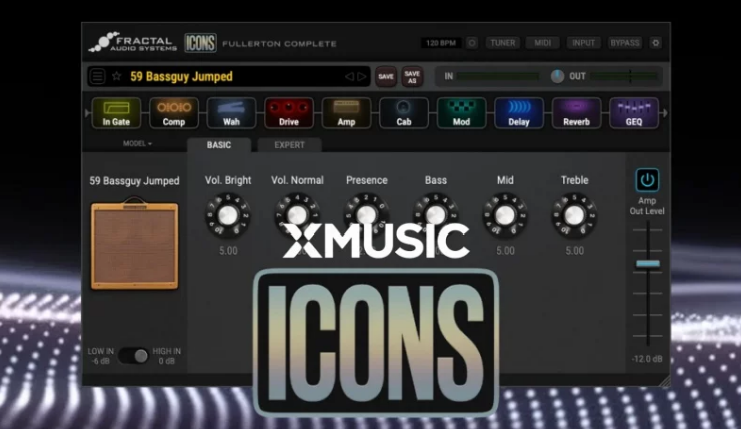The height and width of the screenshot is (429, 741).
Task: Go to next preset arrow
Action: click(x=362, y=77)
